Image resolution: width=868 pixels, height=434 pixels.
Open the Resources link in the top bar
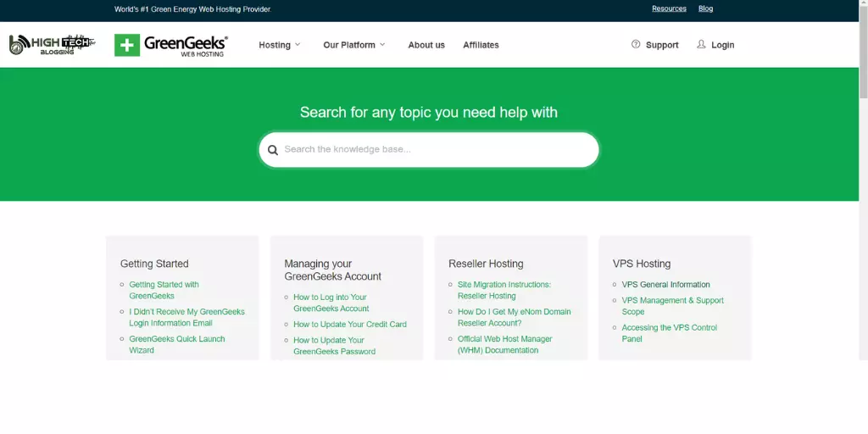pyautogui.click(x=669, y=8)
